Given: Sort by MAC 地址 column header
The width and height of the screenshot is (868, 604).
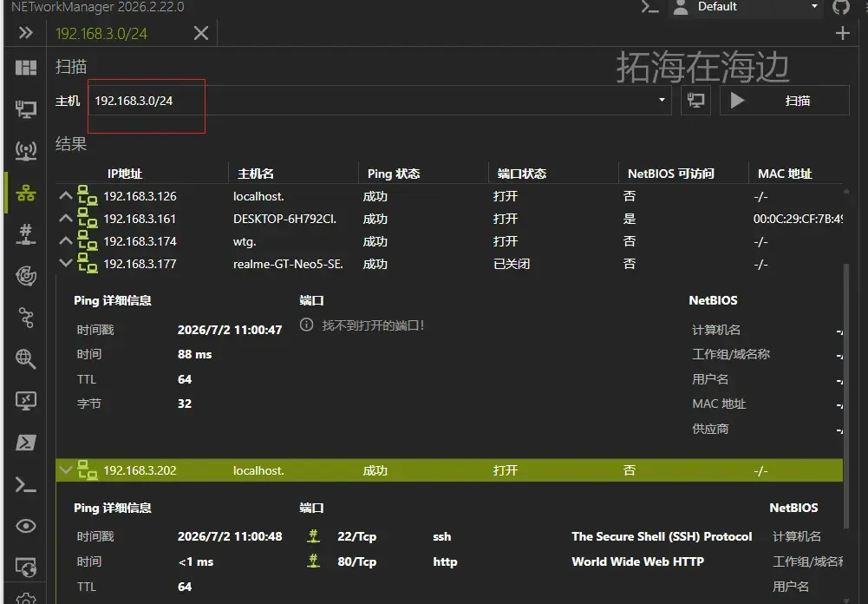Looking at the screenshot, I should tap(785, 174).
